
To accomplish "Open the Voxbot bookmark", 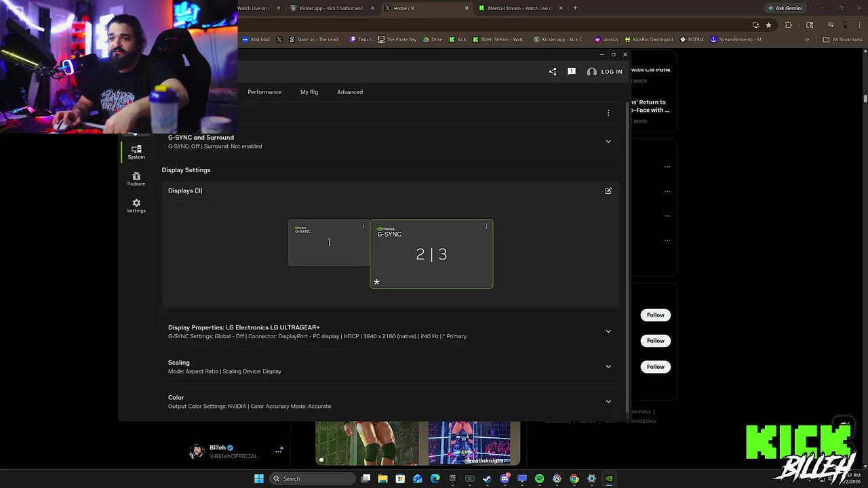I will [x=606, y=39].
